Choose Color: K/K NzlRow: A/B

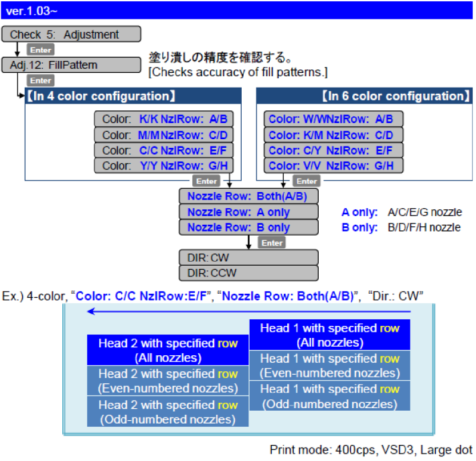click(165, 120)
